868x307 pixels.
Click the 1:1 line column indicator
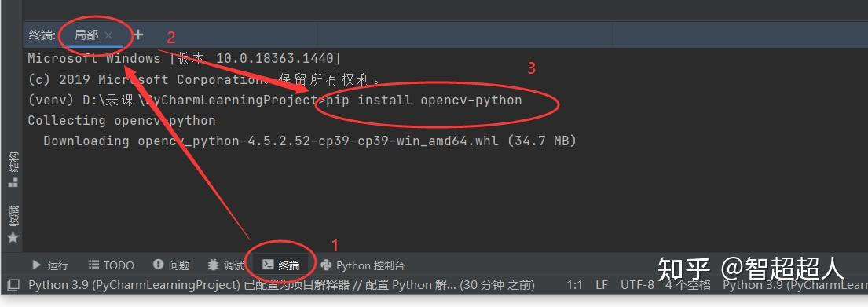574,285
